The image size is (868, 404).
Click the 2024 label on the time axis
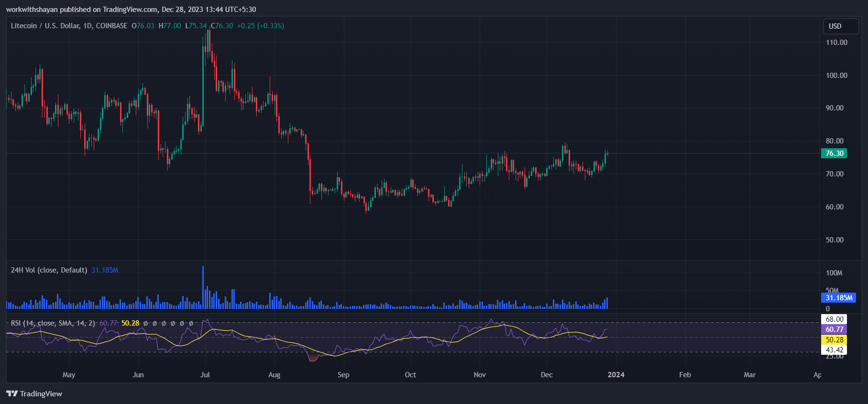pyautogui.click(x=616, y=375)
